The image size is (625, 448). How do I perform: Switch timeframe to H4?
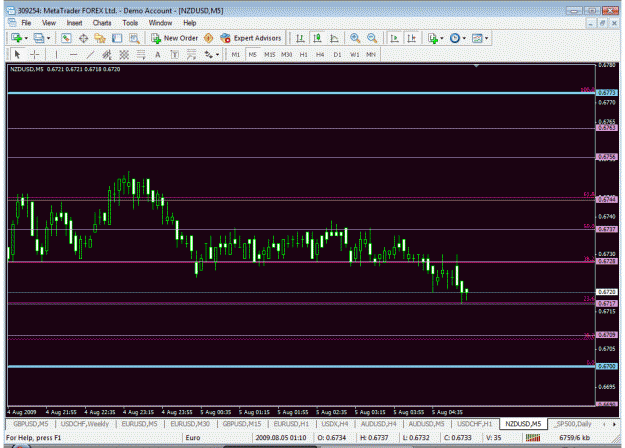pyautogui.click(x=320, y=55)
